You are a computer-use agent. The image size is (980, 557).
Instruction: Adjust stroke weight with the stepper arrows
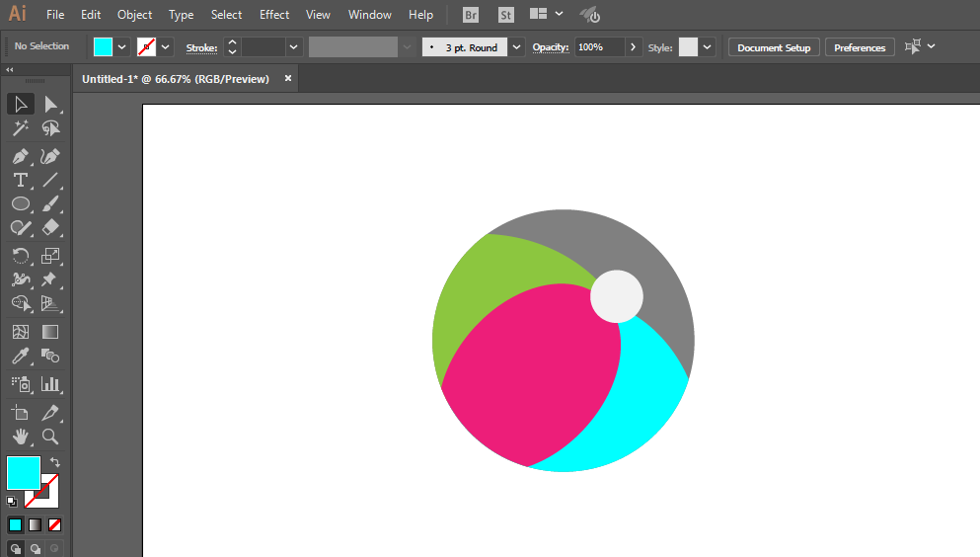point(233,46)
